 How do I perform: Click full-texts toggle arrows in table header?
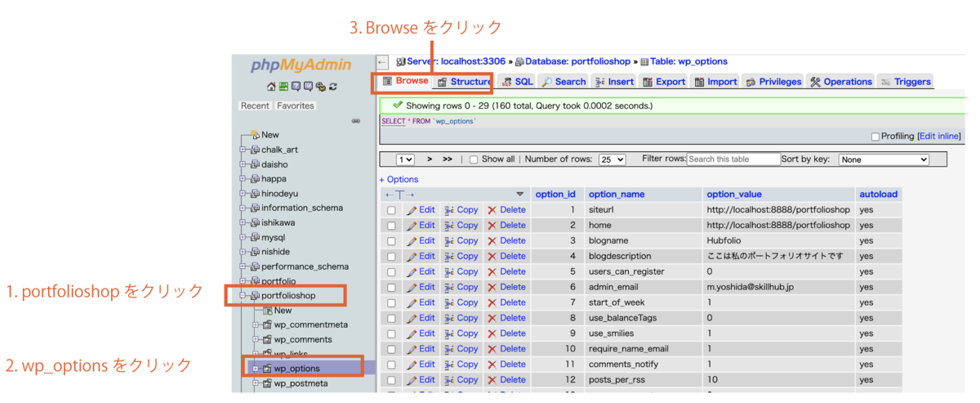(400, 195)
